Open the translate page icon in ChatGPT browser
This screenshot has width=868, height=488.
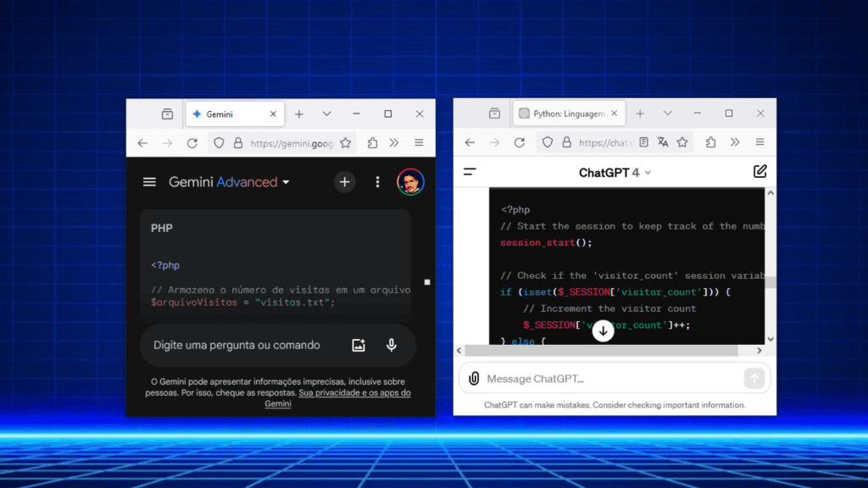663,142
